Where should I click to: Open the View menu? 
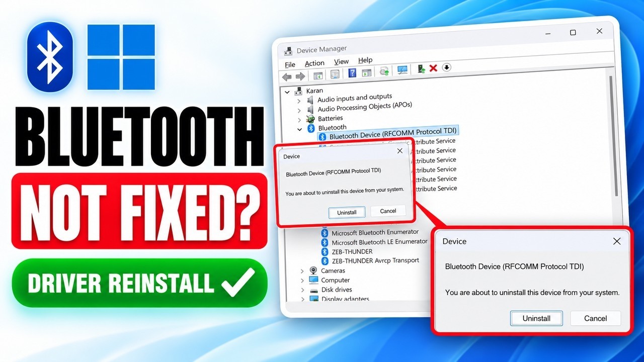coord(341,61)
